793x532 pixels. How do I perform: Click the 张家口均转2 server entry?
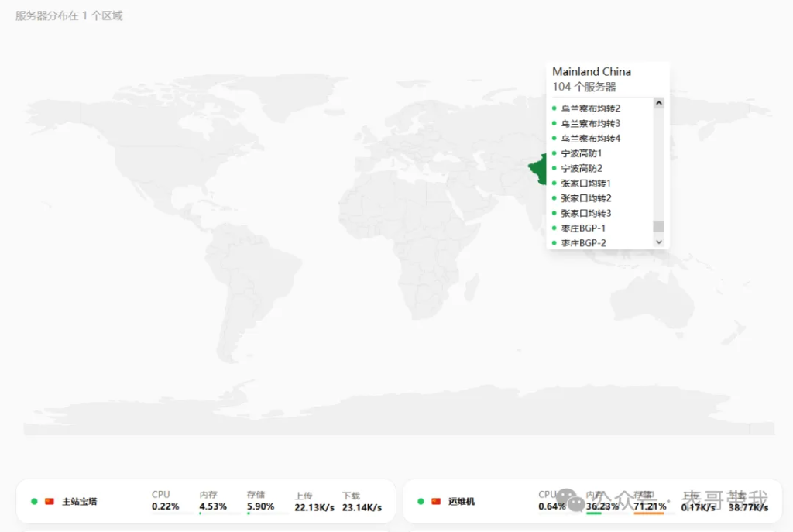click(585, 198)
